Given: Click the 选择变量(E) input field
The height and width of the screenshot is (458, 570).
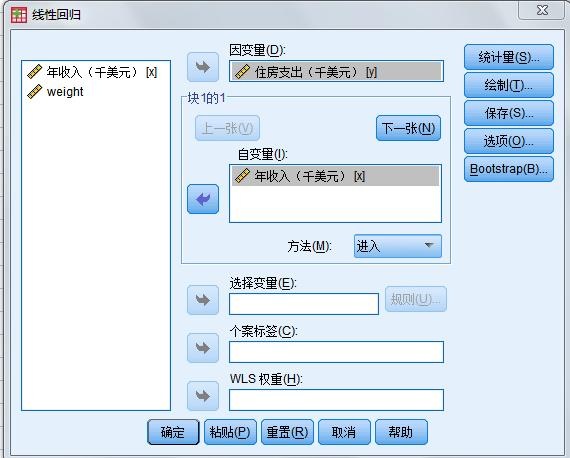Looking at the screenshot, I should coord(304,304).
